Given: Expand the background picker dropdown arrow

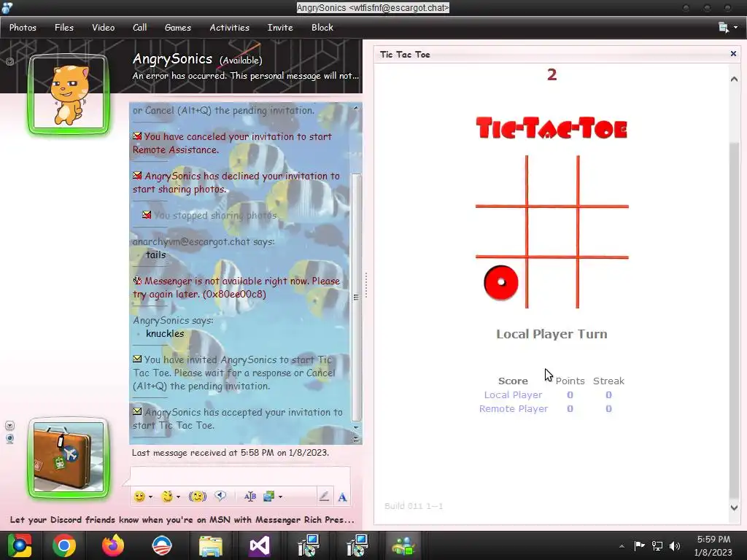Looking at the screenshot, I should pos(281,497).
